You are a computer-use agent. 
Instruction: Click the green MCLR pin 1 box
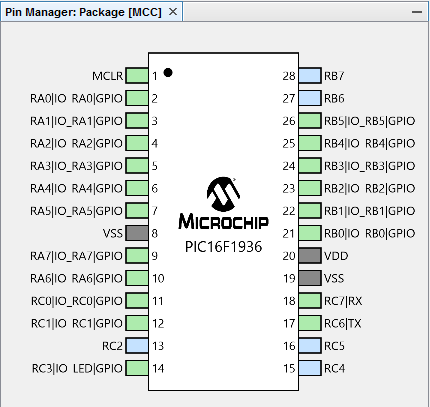137,76
